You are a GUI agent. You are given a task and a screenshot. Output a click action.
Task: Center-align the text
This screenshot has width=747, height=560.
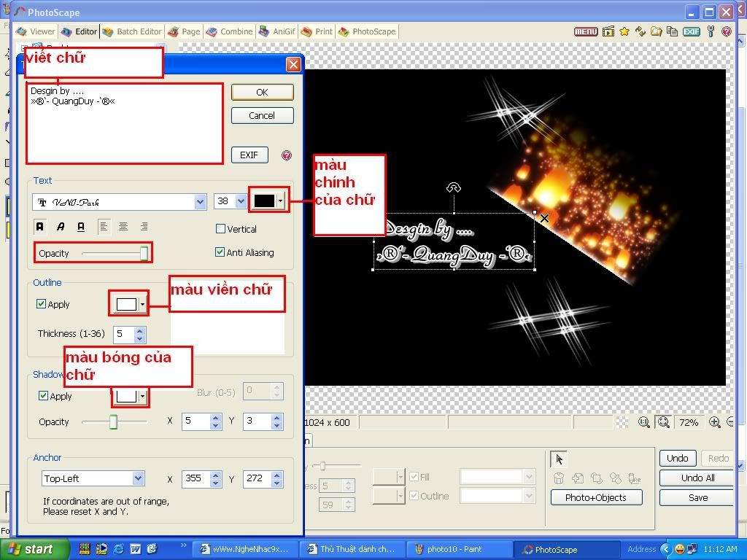tap(123, 227)
